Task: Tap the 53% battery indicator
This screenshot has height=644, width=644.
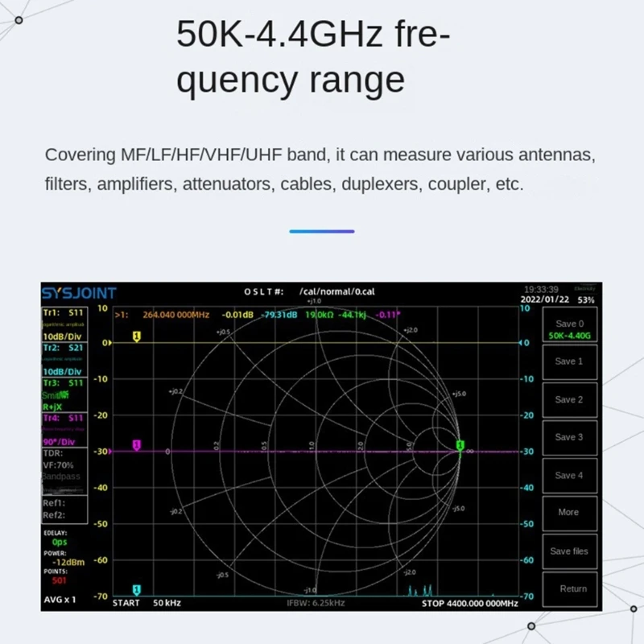Action: (x=586, y=300)
